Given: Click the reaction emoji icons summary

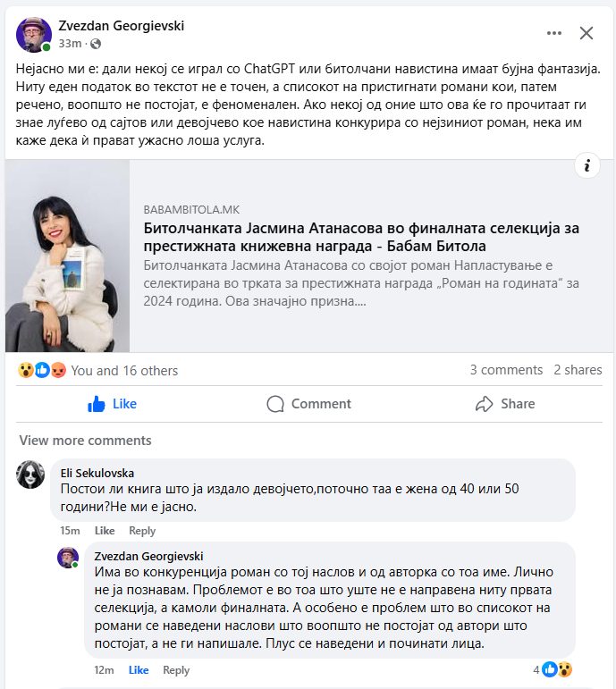Looking at the screenshot, I should click(x=42, y=371).
